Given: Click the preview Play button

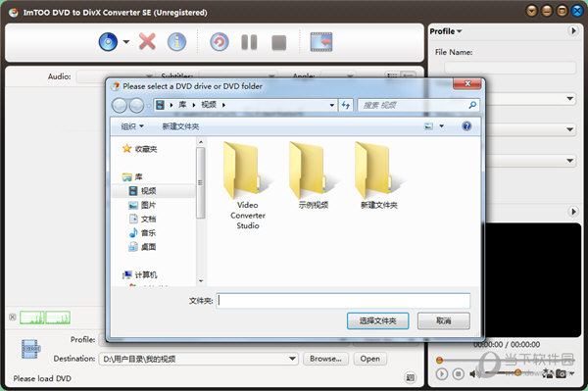Looking at the screenshot, I should (442, 373).
